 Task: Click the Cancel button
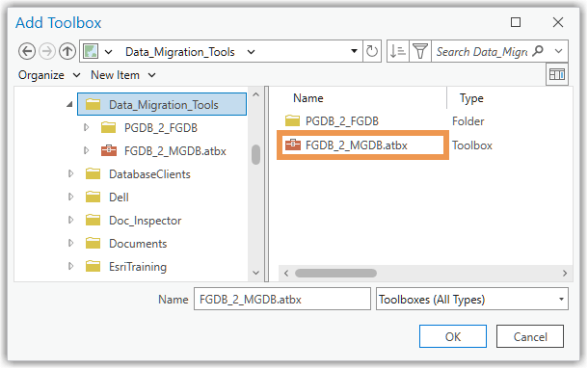coord(530,336)
